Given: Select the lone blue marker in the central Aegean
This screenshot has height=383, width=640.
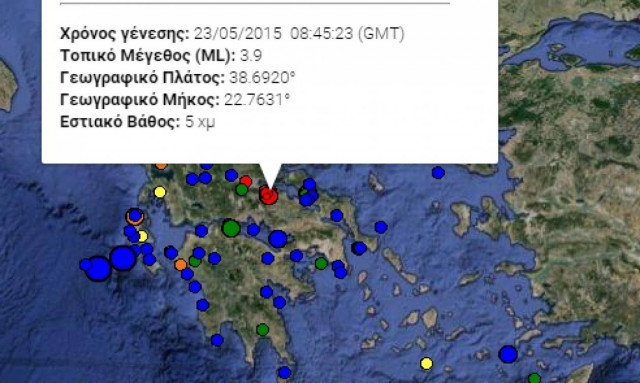Looking at the screenshot, I should [x=381, y=227].
